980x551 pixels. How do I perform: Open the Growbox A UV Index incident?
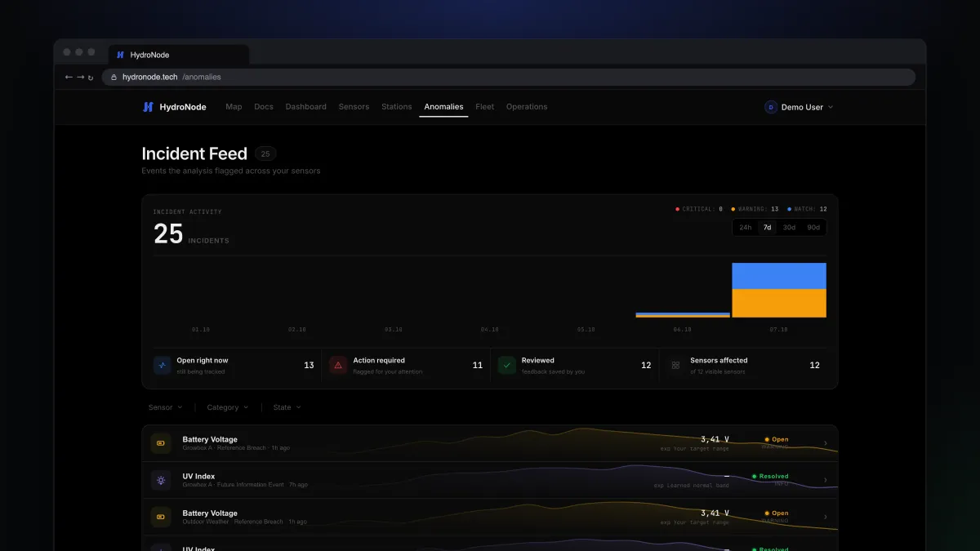point(490,480)
